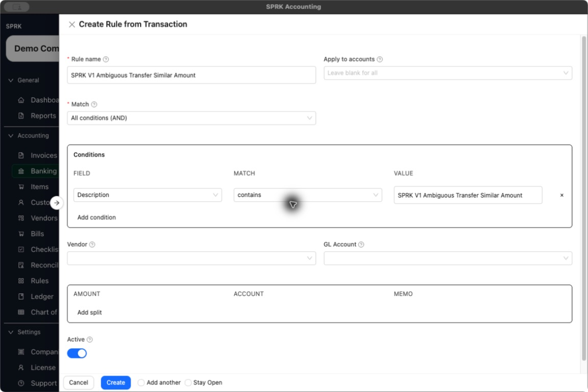Viewport: 588px width, 392px height.
Task: Click the Chart of accounts sidebar icon
Action: pyautogui.click(x=21, y=312)
